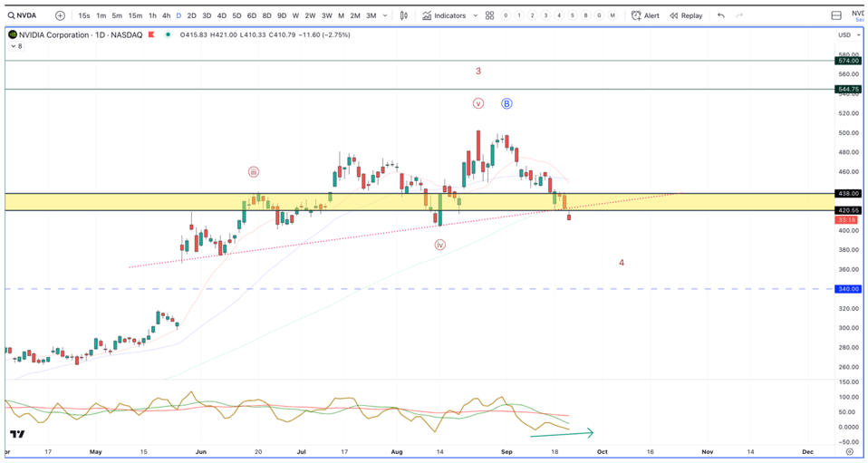Select the blue circled B wave label

pyautogui.click(x=507, y=103)
